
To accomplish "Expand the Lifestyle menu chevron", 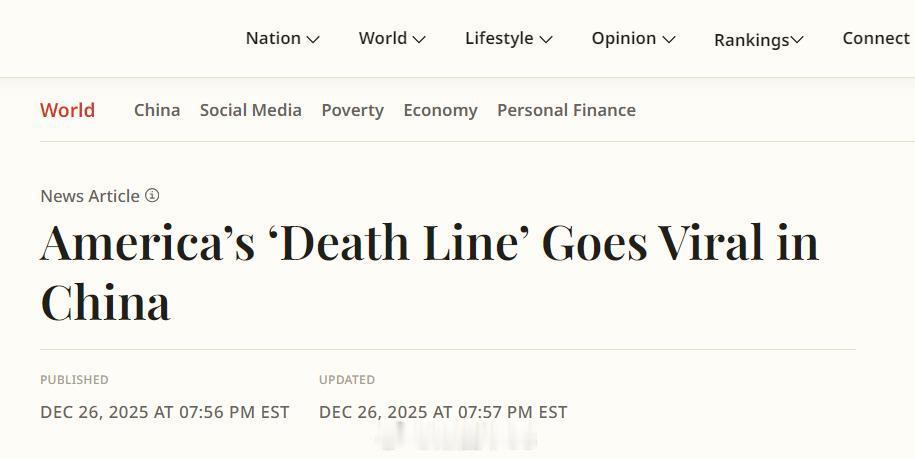I will [x=546, y=40].
